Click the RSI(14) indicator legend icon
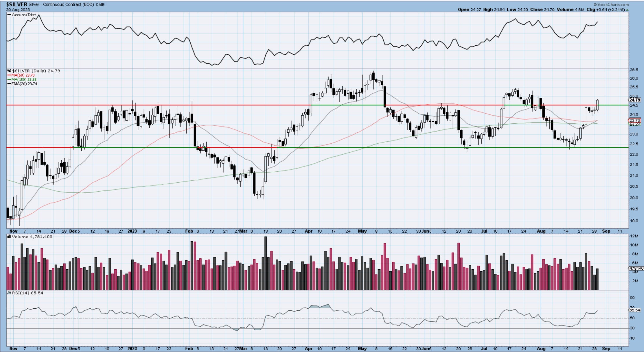This screenshot has height=352, width=644. click(9, 293)
